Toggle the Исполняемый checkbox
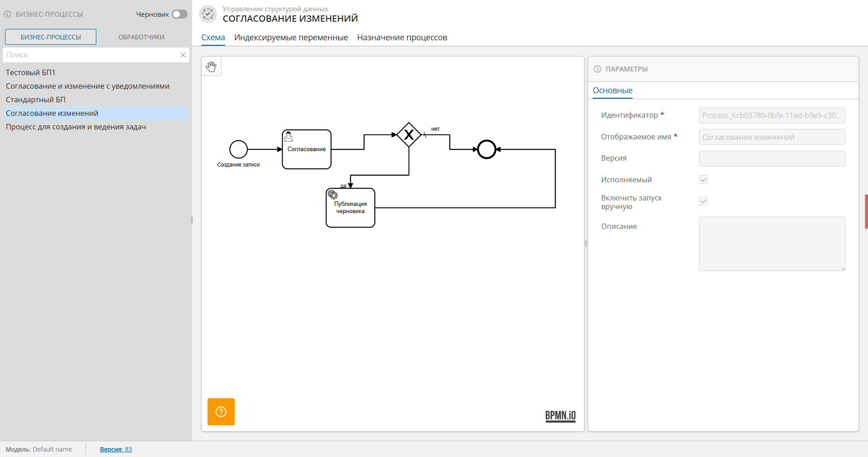Image resolution: width=868 pixels, height=457 pixels. pos(703,180)
